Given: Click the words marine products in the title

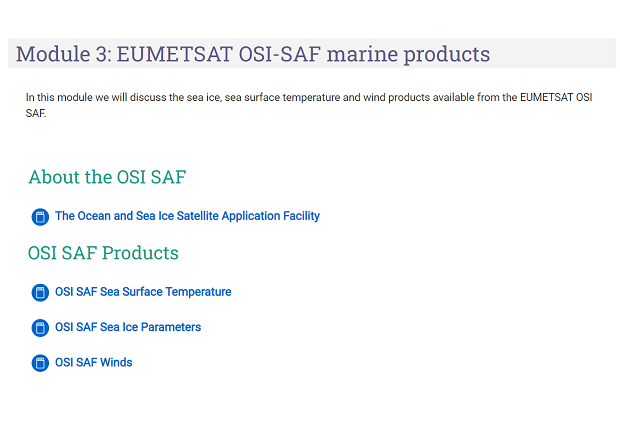Looking at the screenshot, I should [408, 55].
